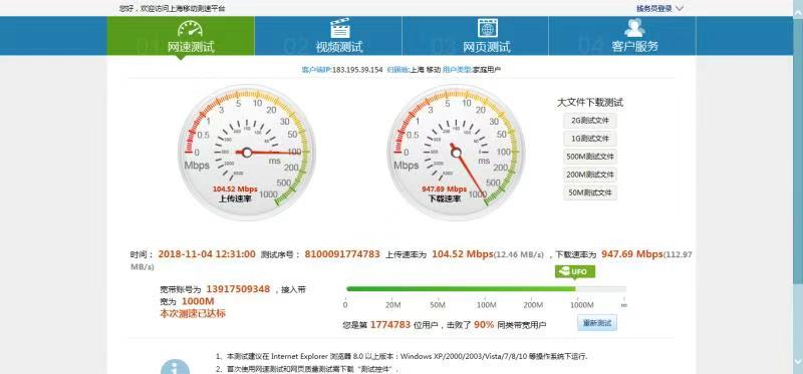Click the 200M mark on progress scale
Viewport: 803px width, 374px height.
533,305
